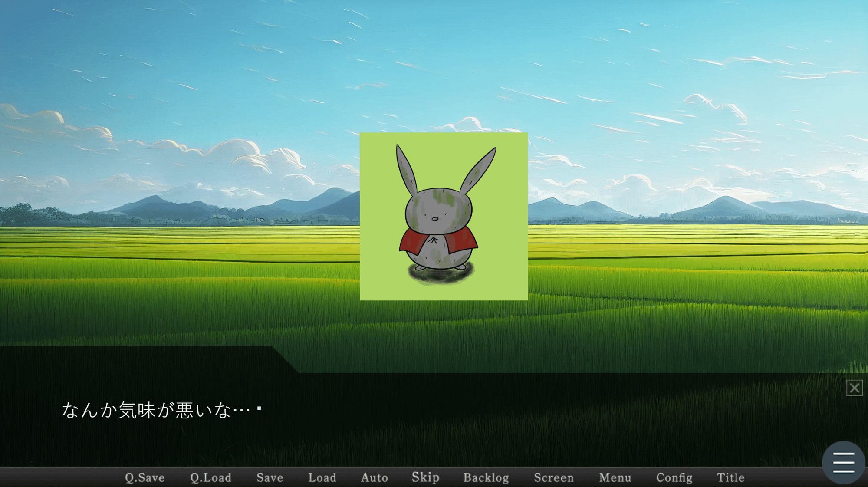Hide the message window with the X icon

pos(854,388)
